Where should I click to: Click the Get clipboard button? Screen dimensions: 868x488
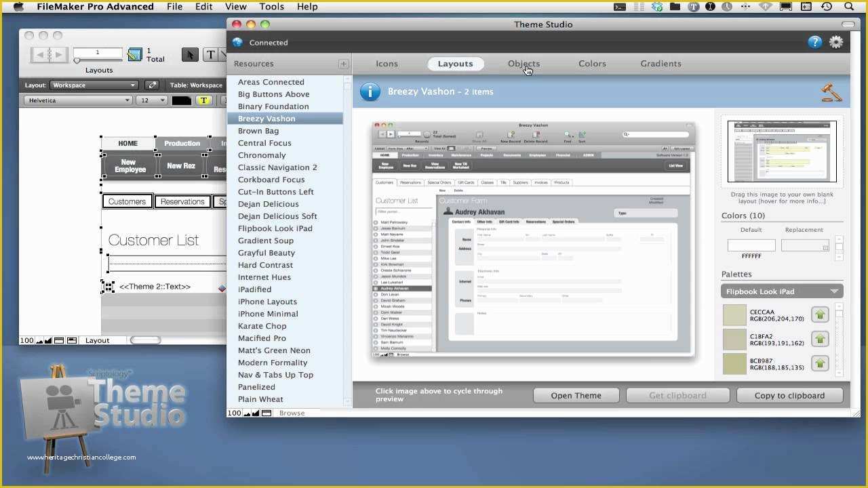click(677, 396)
